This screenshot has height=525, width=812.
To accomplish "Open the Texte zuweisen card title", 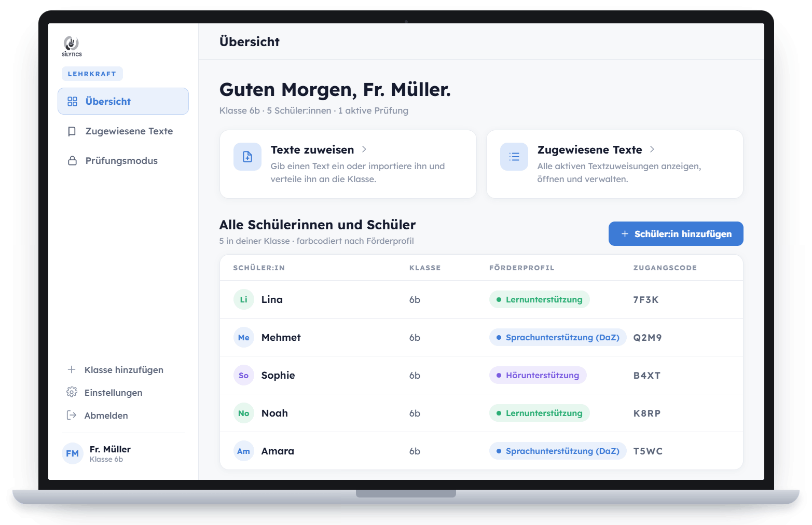I will click(x=312, y=150).
